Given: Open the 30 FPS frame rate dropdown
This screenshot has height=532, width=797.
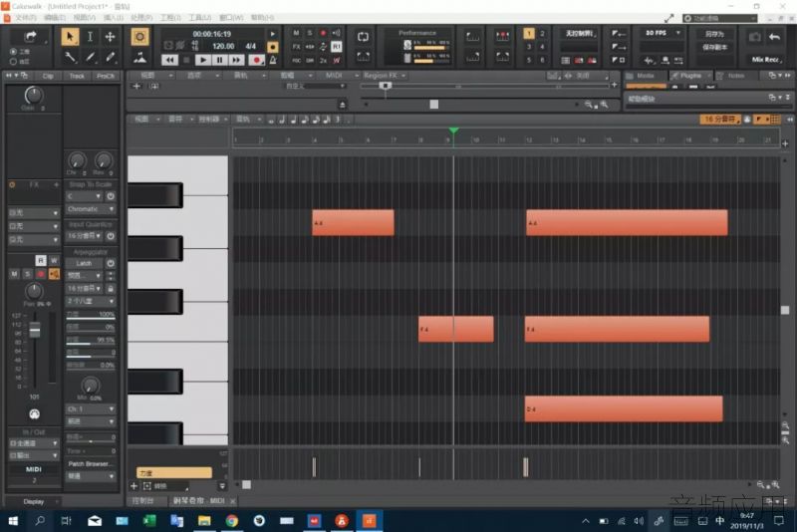Looking at the screenshot, I should tap(662, 33).
